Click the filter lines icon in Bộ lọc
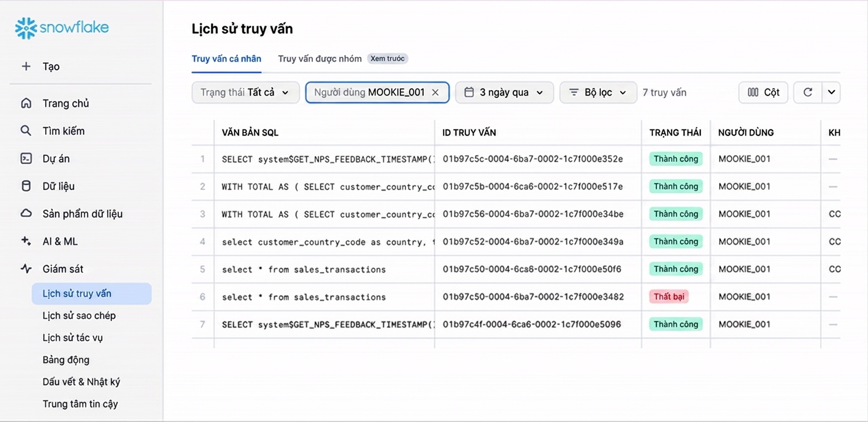 click(x=574, y=93)
